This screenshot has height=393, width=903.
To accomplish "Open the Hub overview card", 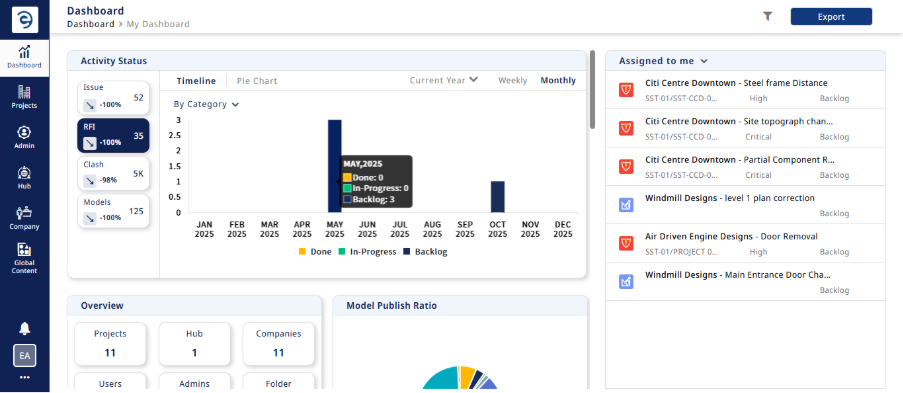I will click(x=194, y=344).
